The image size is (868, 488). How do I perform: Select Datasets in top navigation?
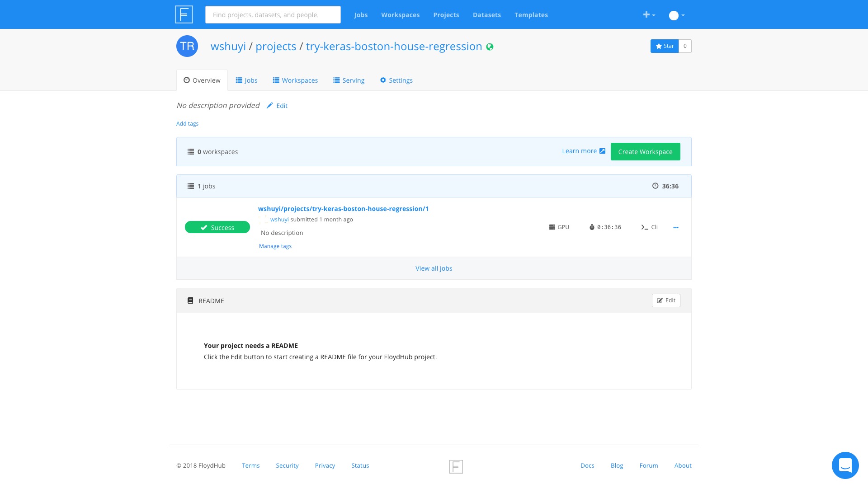[486, 15]
